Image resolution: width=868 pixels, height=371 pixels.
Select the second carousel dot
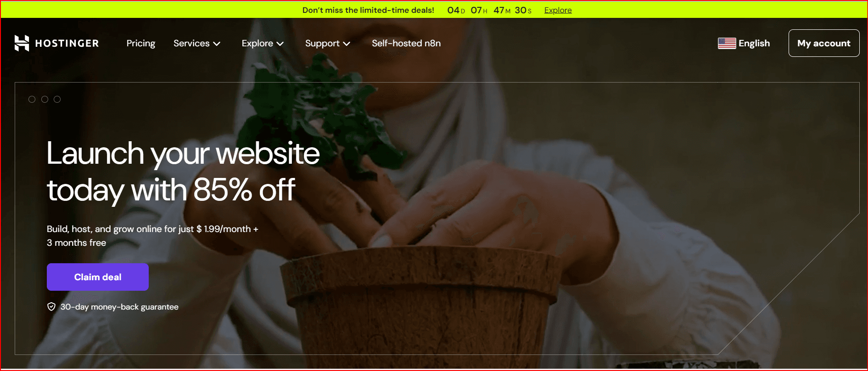click(x=45, y=99)
